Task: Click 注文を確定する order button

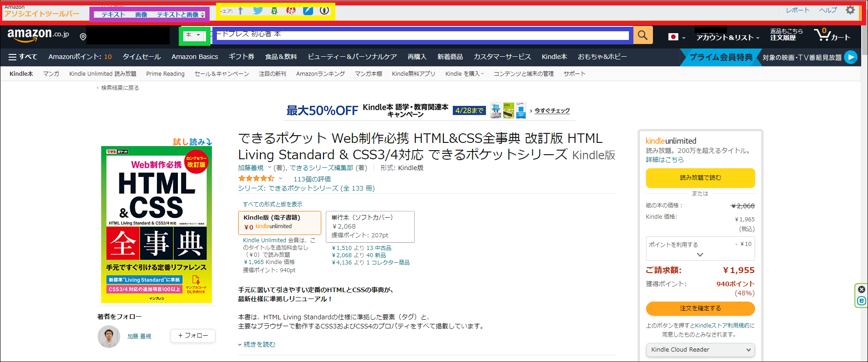Action: pyautogui.click(x=701, y=308)
